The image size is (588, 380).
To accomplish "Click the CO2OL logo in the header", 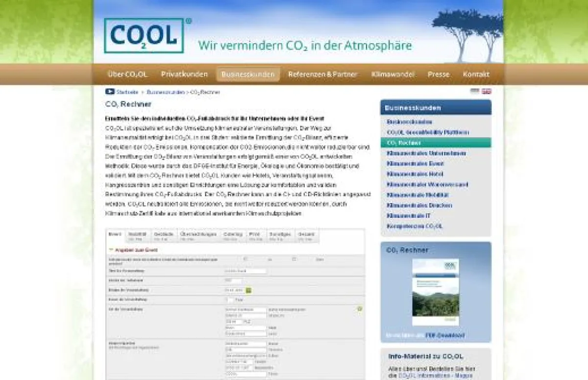I will [145, 34].
